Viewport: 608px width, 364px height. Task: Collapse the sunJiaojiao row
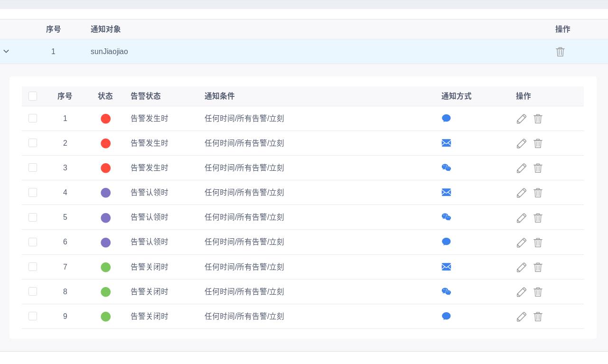6,51
